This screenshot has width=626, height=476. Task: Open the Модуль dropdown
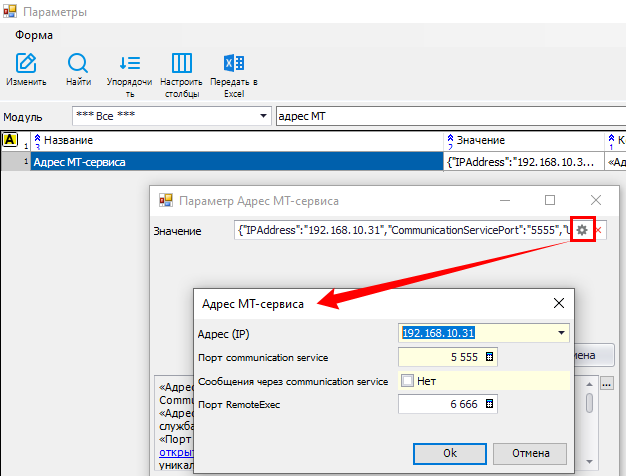264,116
